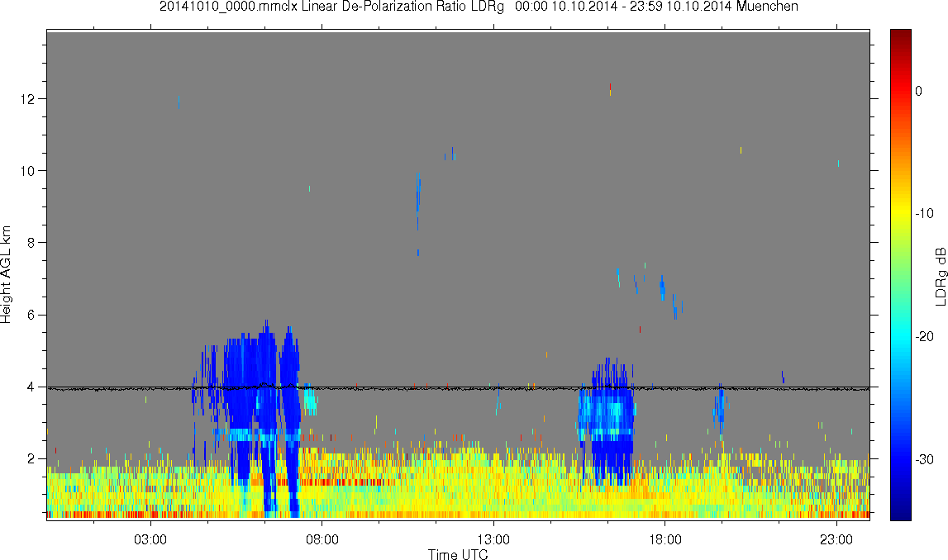The height and width of the screenshot is (560, 948).
Task: Click the 03:00 time tick label
Action: pos(150,539)
